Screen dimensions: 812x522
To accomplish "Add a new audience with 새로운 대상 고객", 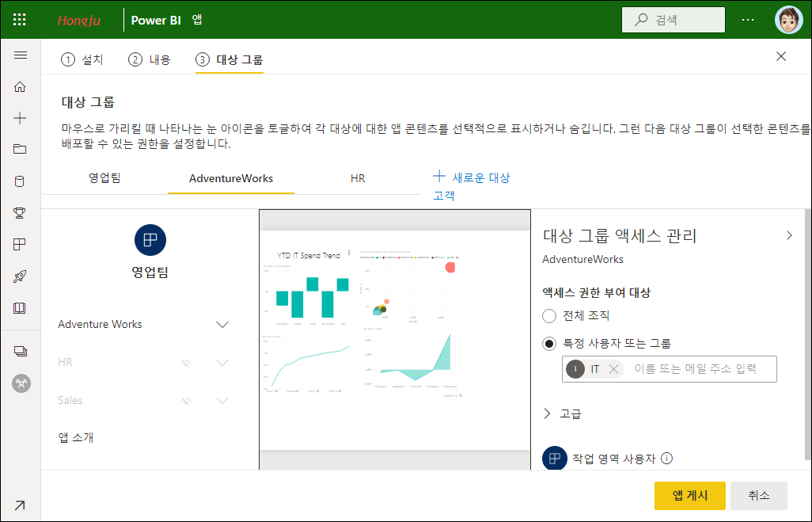I will tap(471, 185).
